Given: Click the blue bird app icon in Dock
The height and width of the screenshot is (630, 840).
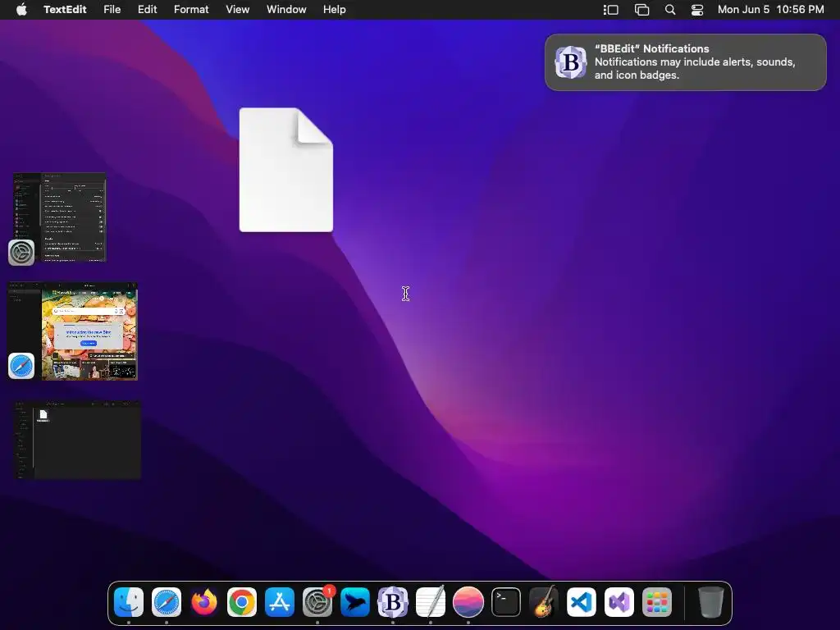Looking at the screenshot, I should pos(355,601).
